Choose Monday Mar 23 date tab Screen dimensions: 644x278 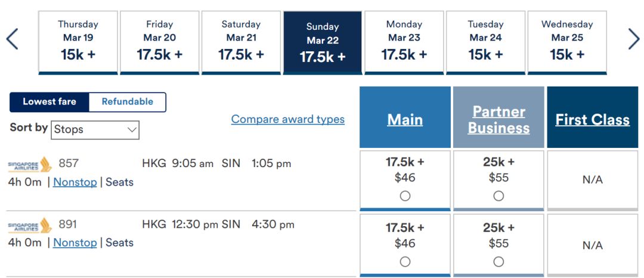pyautogui.click(x=404, y=43)
